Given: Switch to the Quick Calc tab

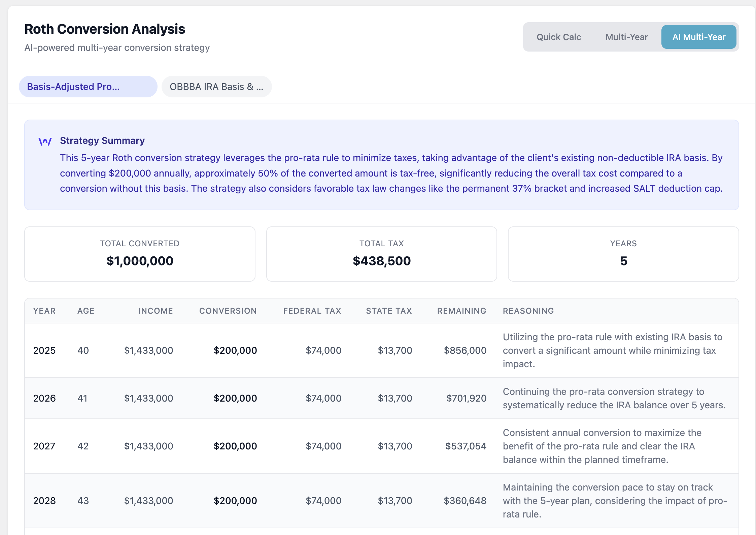Looking at the screenshot, I should click(x=559, y=37).
